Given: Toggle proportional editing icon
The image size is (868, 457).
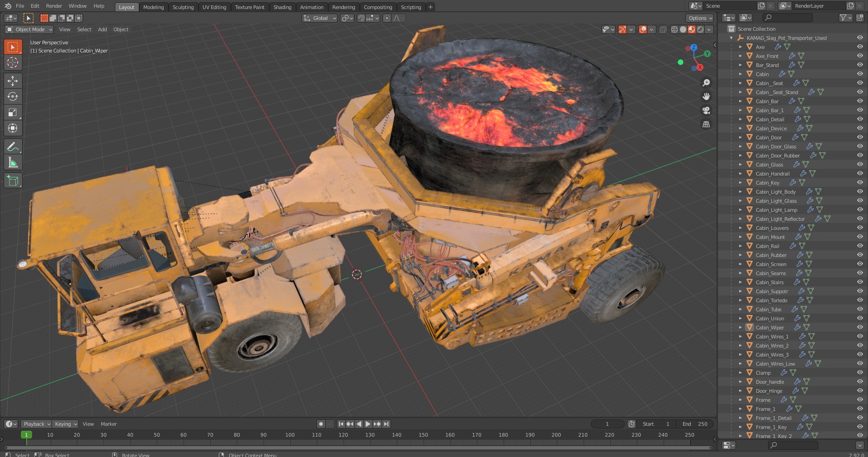Looking at the screenshot, I should pyautogui.click(x=387, y=18).
